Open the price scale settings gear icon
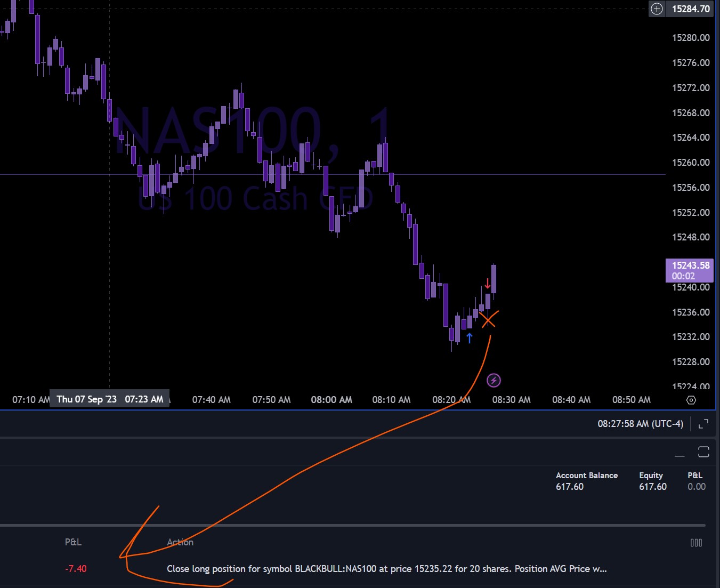This screenshot has width=720, height=588. click(x=691, y=400)
